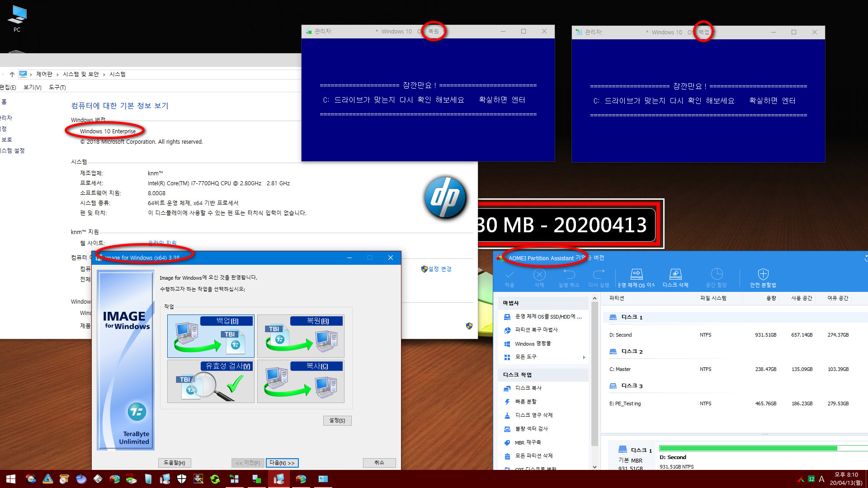This screenshot has width=868, height=488.
Task: Select the 디스크 1 header row in partition list
Action: 735,317
